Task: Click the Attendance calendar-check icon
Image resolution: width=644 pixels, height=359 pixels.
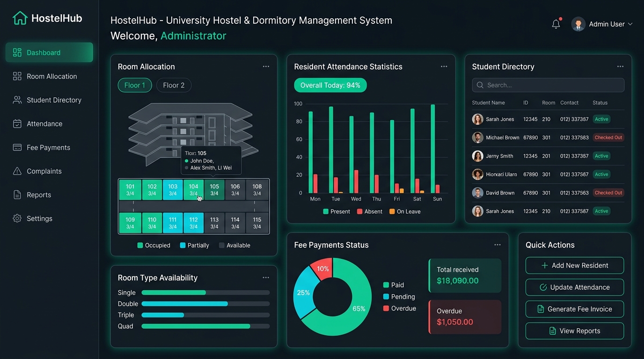Action: 17,124
